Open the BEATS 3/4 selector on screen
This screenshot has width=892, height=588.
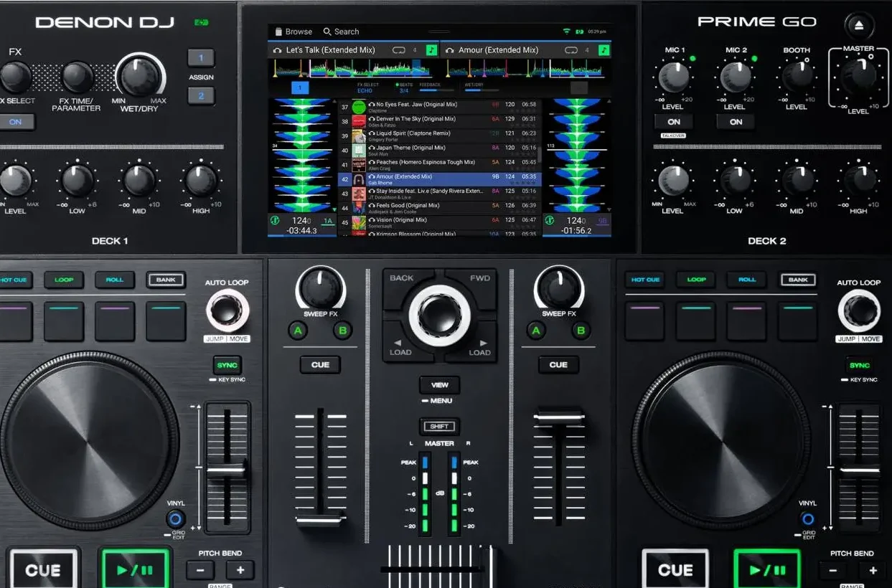click(403, 87)
